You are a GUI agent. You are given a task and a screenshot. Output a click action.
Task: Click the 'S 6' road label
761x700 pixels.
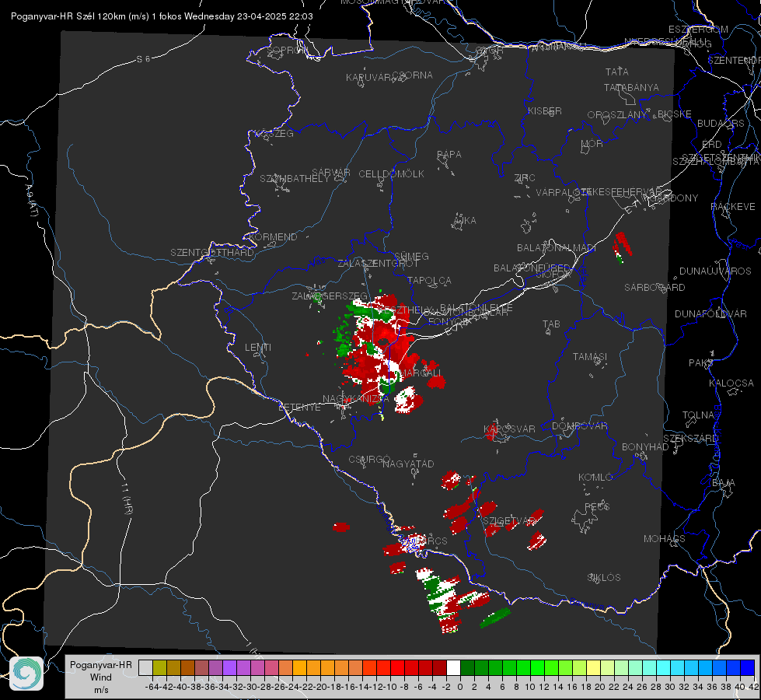(x=143, y=59)
